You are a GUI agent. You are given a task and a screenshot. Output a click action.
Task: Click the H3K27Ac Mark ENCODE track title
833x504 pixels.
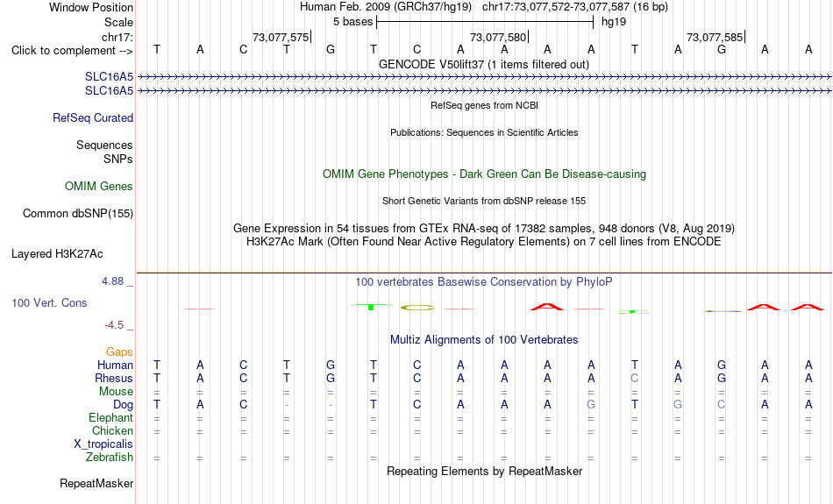484,242
